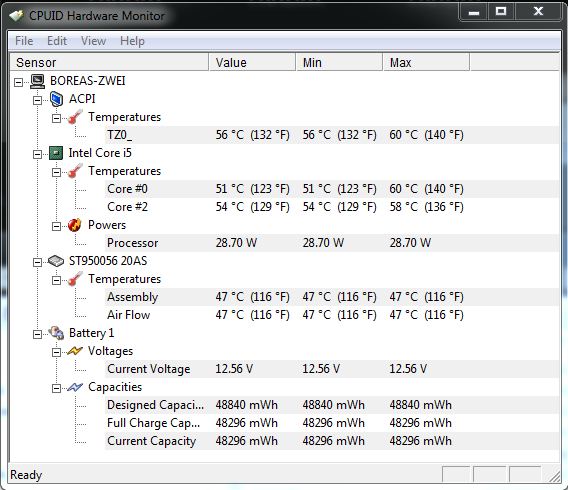568x490 pixels.
Task: Click the Powers flame icon
Action: click(75, 225)
